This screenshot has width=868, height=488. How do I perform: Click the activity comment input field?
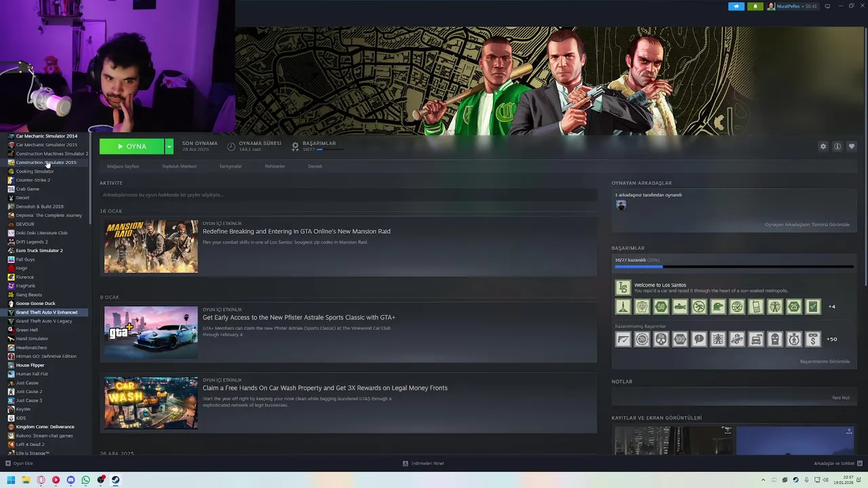pyautogui.click(x=348, y=195)
